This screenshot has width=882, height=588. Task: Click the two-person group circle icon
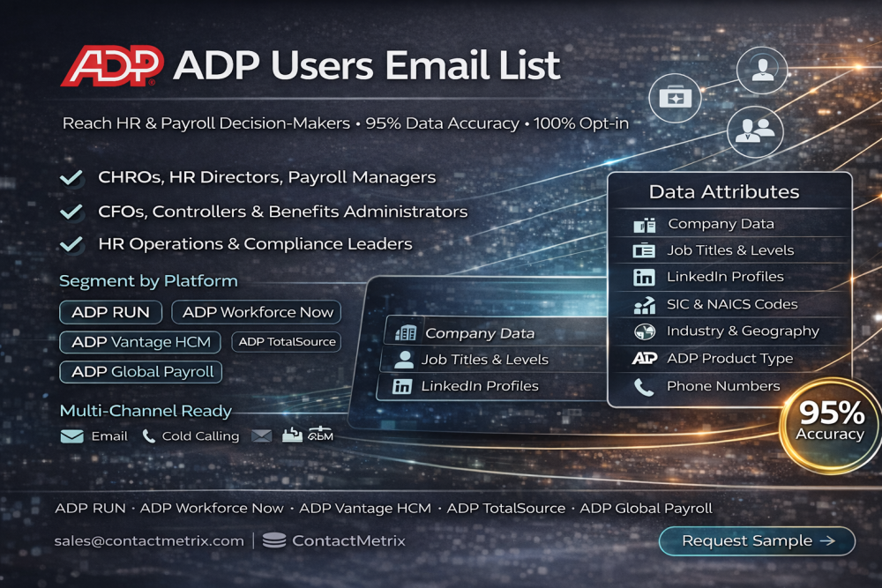755,131
